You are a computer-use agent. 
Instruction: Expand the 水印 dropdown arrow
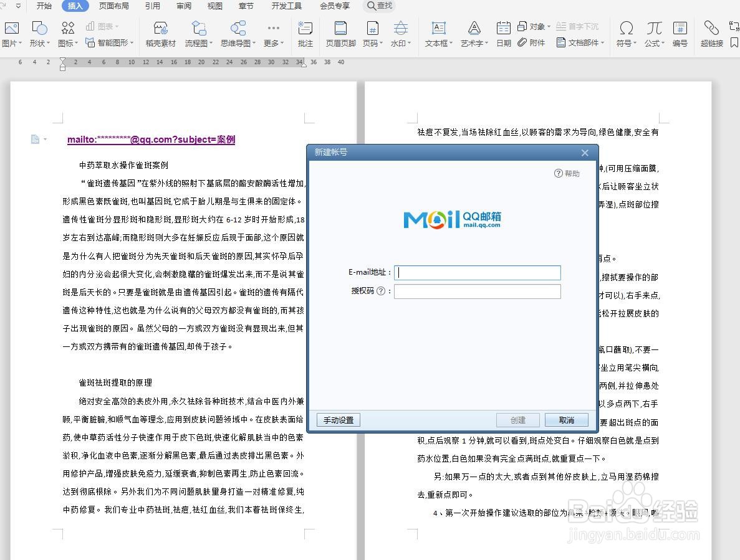coord(409,43)
